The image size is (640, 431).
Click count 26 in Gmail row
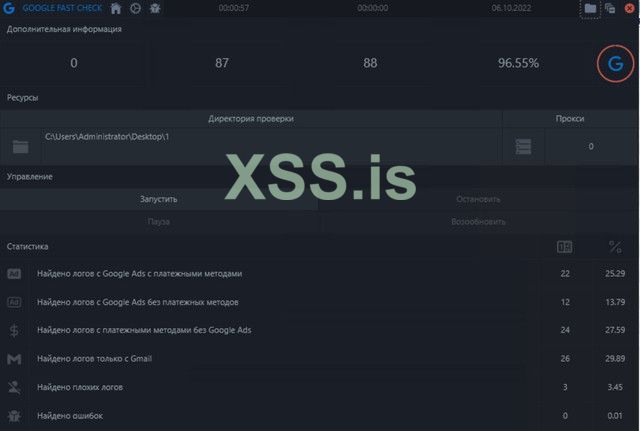(565, 358)
